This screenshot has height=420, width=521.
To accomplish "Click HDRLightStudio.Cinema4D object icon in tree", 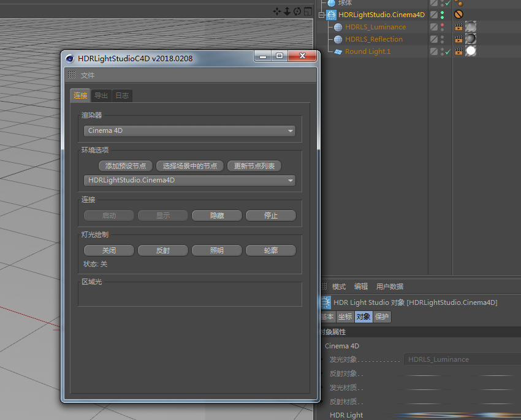I will [x=331, y=15].
